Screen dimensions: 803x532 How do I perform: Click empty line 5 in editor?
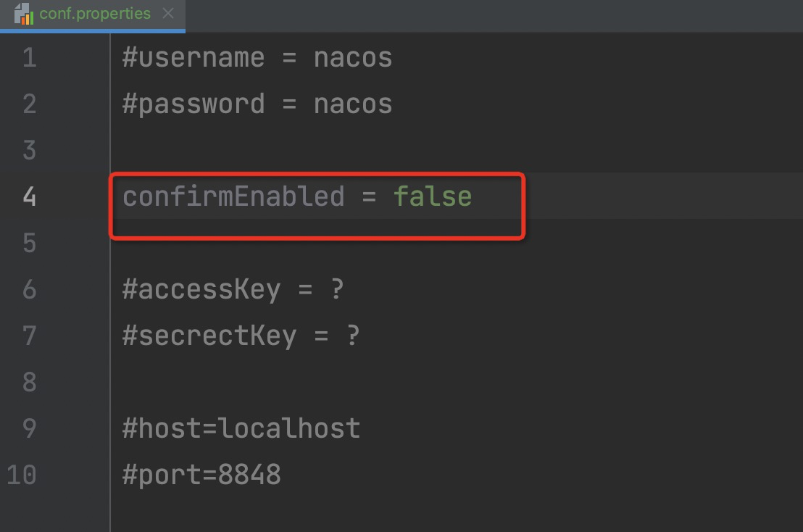pos(457,243)
